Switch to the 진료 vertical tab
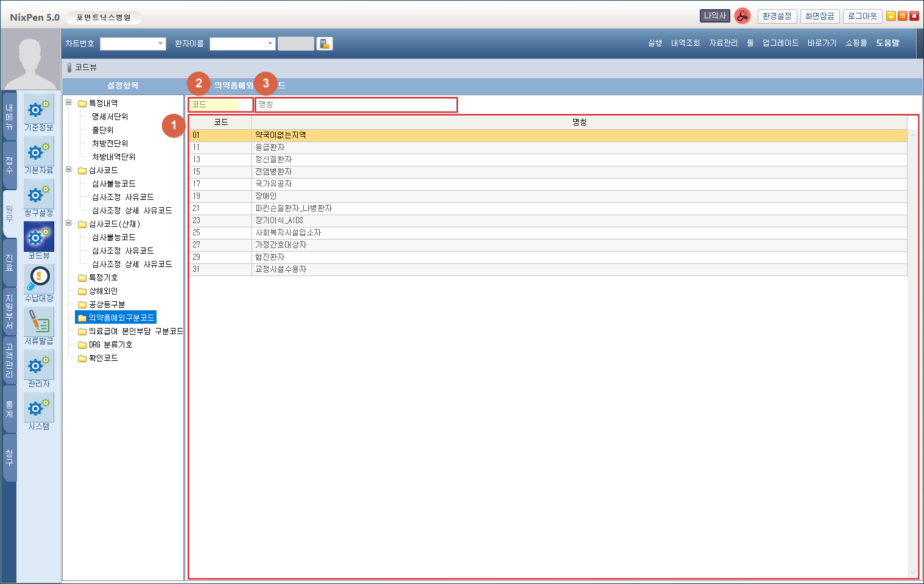 click(x=9, y=262)
